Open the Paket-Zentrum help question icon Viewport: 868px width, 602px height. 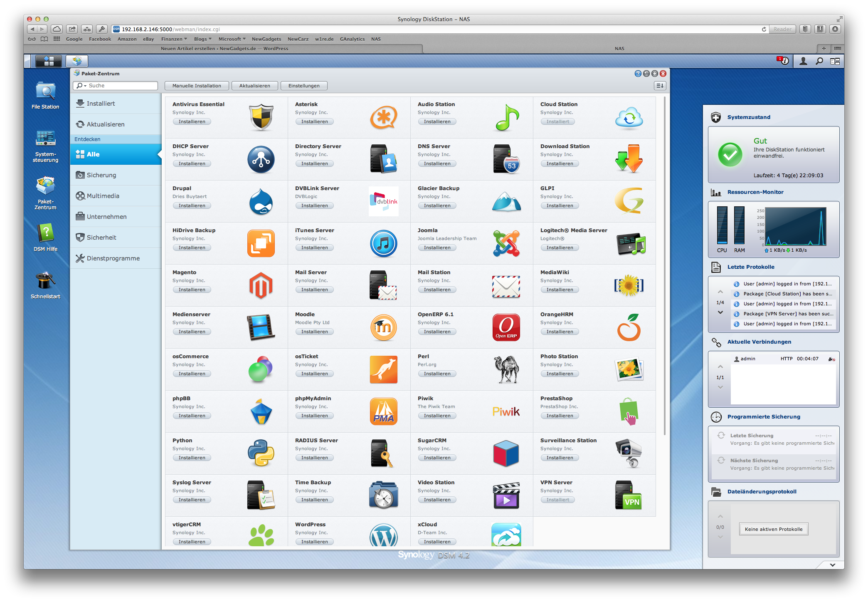638,74
